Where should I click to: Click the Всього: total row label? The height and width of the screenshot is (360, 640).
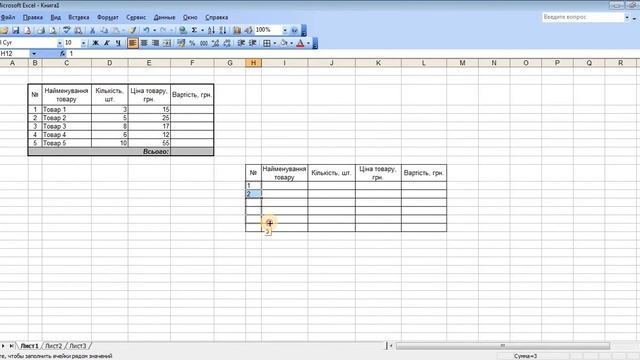pyautogui.click(x=156, y=151)
